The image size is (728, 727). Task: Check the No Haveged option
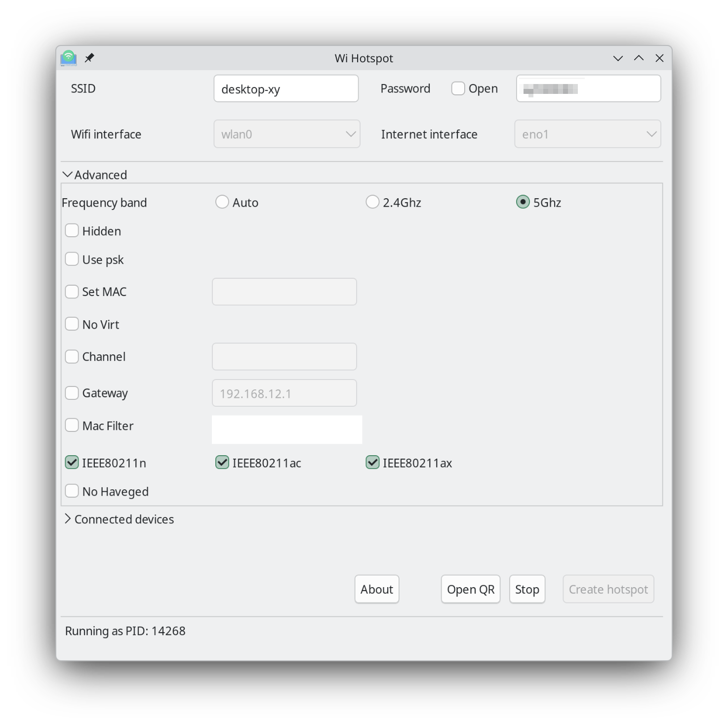tap(72, 491)
